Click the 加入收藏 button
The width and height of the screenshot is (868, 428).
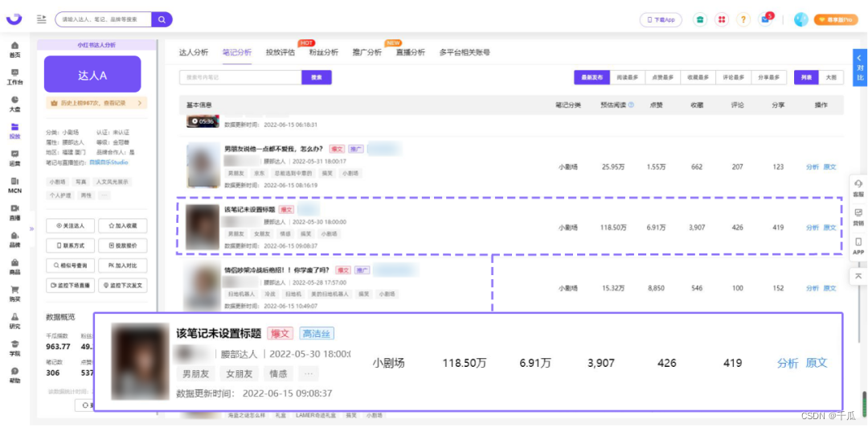tap(123, 225)
